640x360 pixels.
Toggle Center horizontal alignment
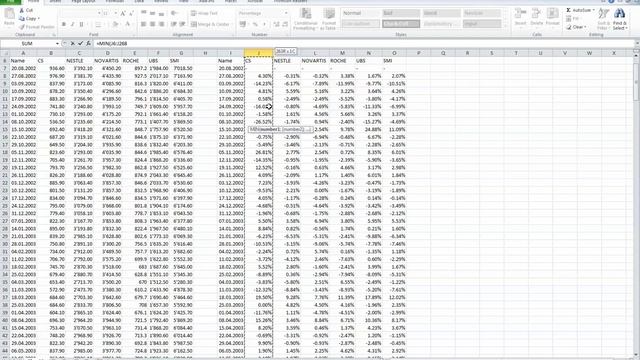(x=153, y=24)
